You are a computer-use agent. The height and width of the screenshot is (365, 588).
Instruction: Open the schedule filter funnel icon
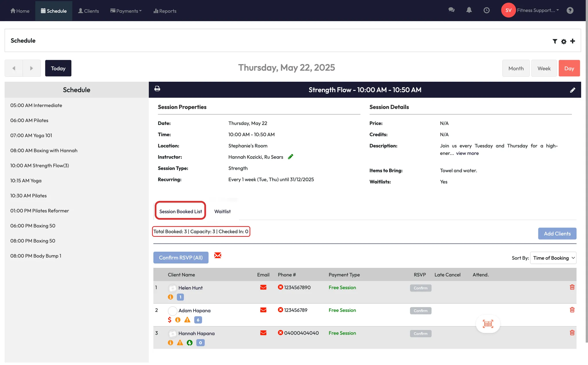555,41
